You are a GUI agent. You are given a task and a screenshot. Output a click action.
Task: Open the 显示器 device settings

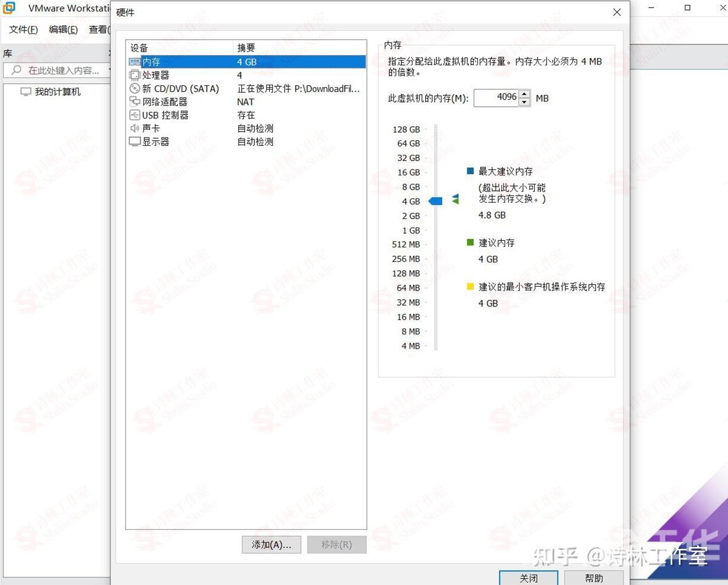click(x=155, y=142)
